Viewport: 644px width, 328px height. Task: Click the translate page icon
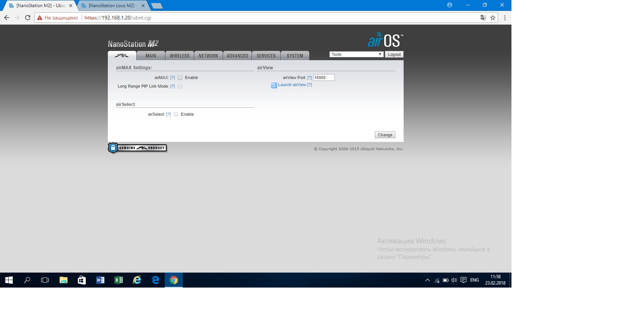coord(483,18)
